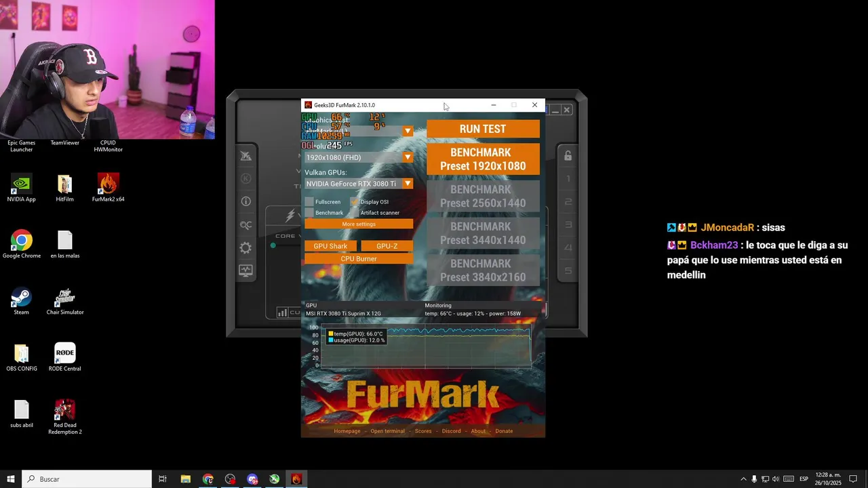Viewport: 868px width, 488px height.
Task: Open Red Dead Redemption 2 shortcut
Action: tap(64, 418)
